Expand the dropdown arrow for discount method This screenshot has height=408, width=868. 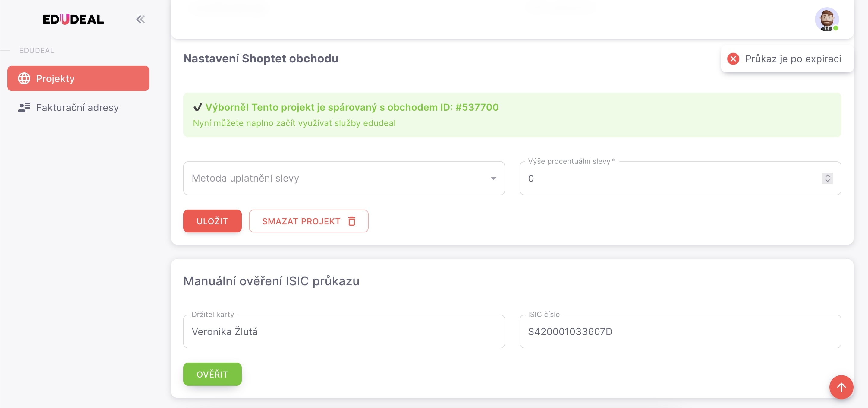tap(493, 178)
